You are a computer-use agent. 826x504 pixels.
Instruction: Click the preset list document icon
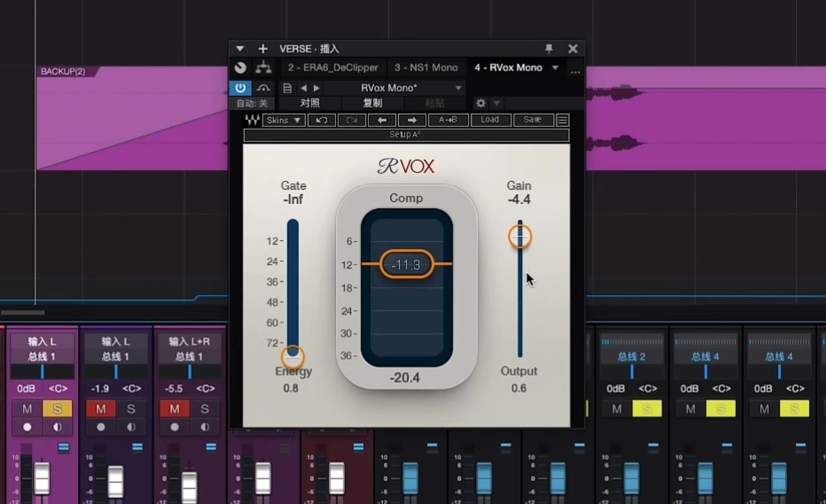[x=288, y=88]
